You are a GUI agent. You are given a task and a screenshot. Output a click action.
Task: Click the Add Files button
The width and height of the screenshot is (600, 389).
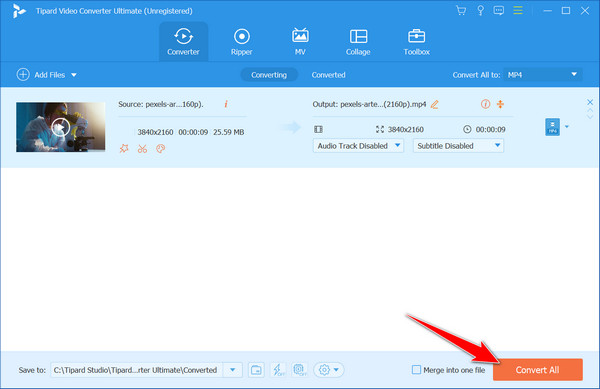pos(41,75)
